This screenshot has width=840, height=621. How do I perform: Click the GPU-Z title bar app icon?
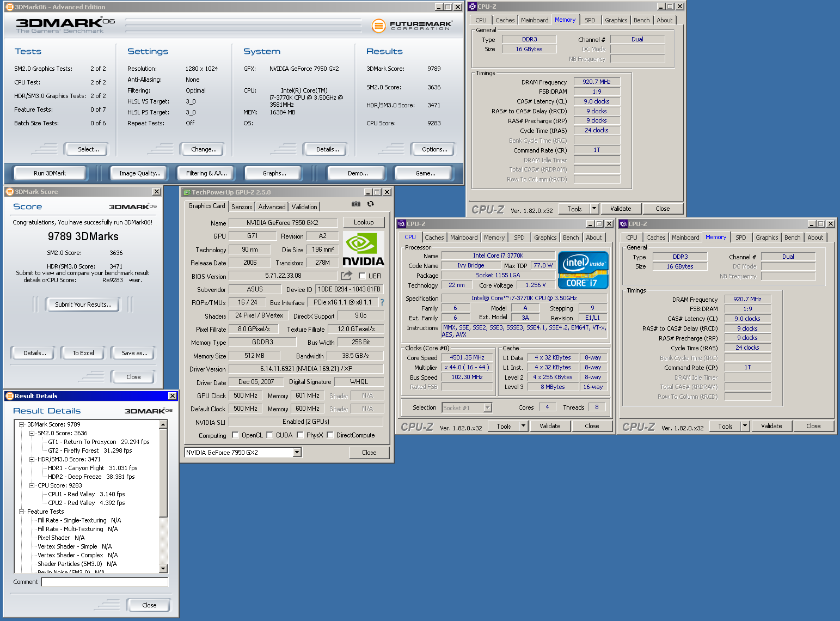(x=186, y=192)
